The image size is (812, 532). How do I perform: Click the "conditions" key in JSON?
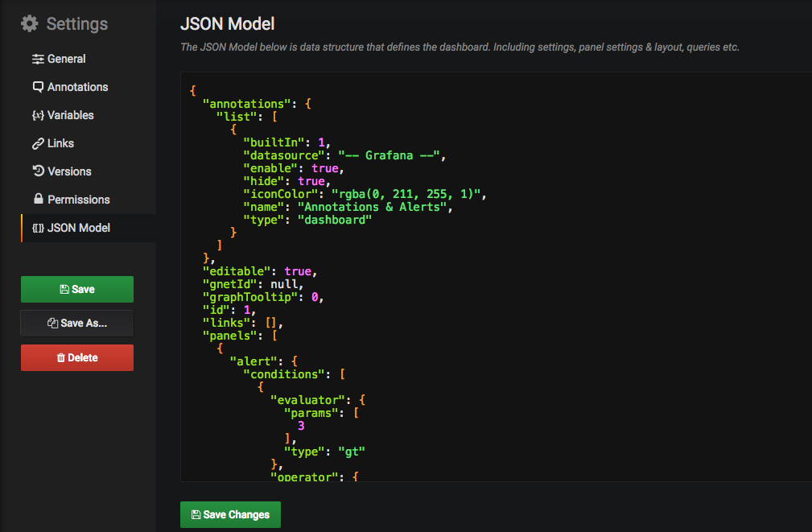[284, 374]
